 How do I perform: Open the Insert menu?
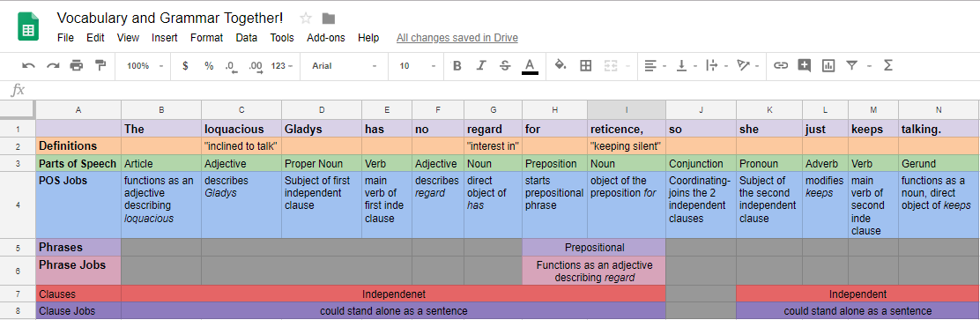point(165,38)
